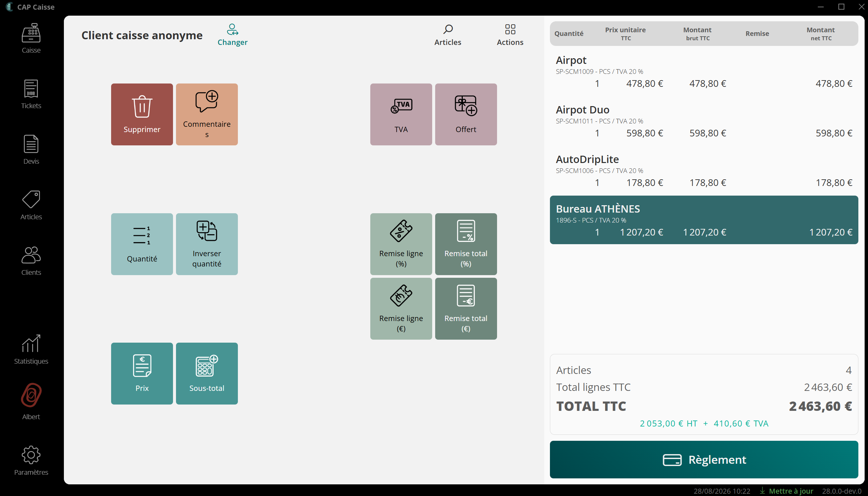This screenshot has width=868, height=496.
Task: Proceed to payment with Règlement
Action: point(704,459)
